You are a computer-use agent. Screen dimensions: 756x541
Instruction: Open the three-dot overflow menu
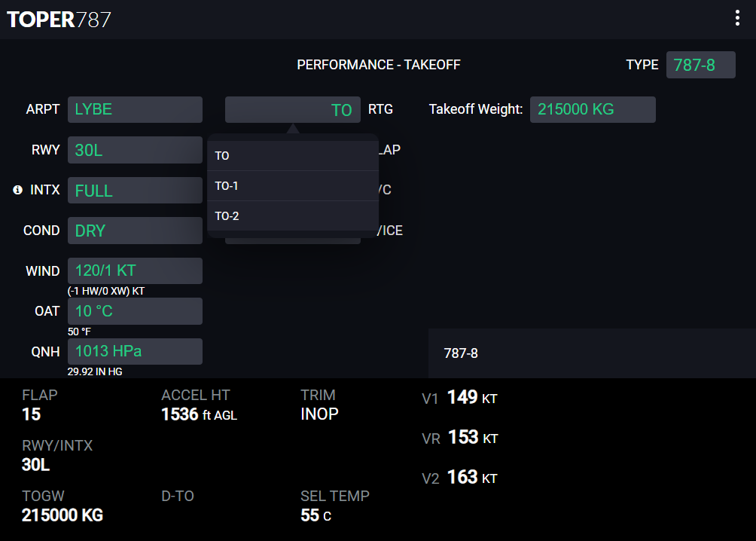tap(737, 18)
